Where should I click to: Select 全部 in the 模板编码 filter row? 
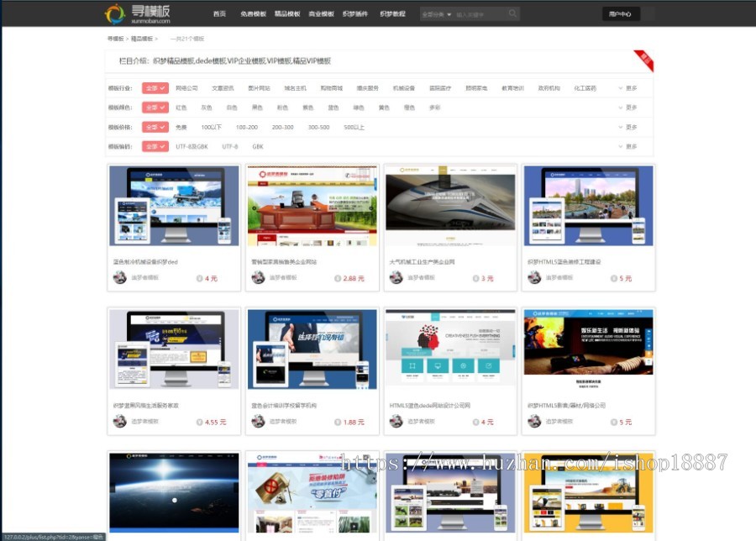pyautogui.click(x=155, y=146)
